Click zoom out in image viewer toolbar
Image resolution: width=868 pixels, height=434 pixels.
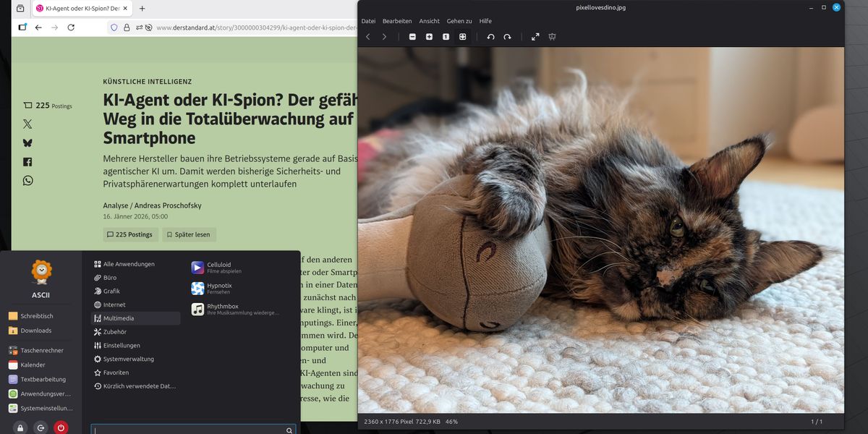[x=412, y=37]
